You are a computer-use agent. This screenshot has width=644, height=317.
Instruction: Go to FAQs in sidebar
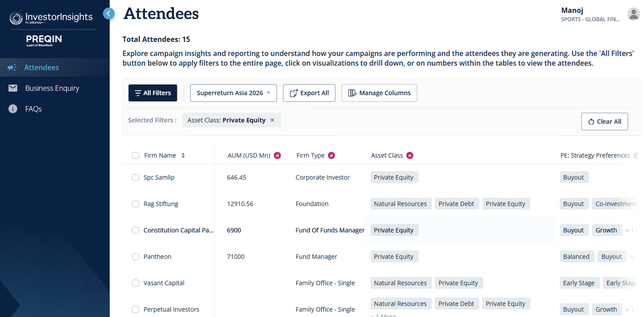(x=33, y=109)
